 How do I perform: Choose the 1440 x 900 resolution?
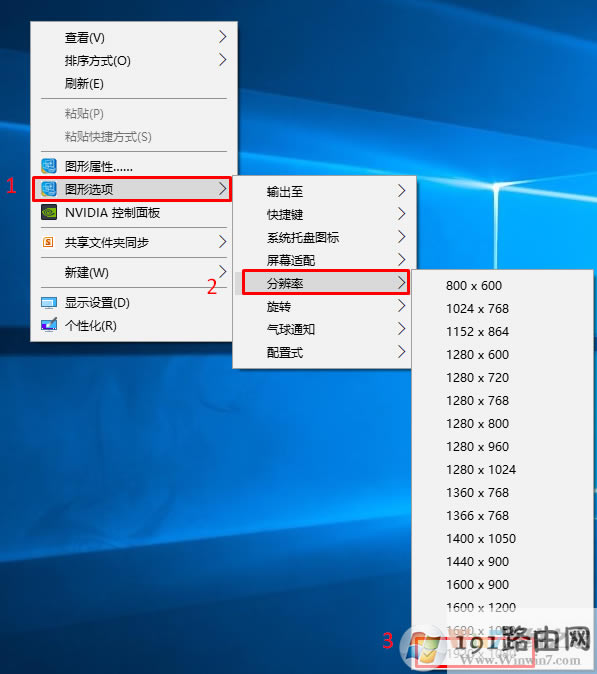[502, 562]
